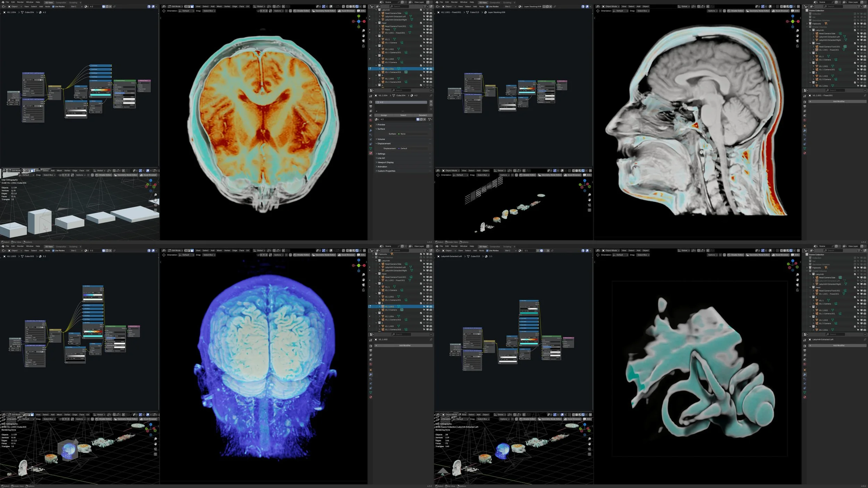Open Modifiers wrench tab in orange brain slice window
The image size is (868, 488).
tap(370, 131)
